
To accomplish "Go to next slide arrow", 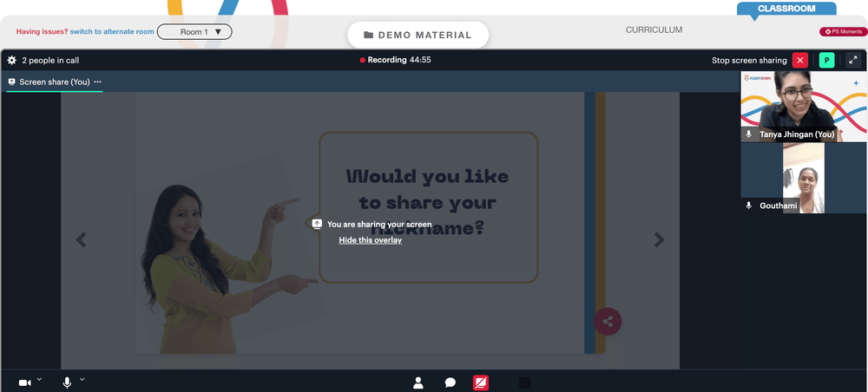I will click(659, 239).
